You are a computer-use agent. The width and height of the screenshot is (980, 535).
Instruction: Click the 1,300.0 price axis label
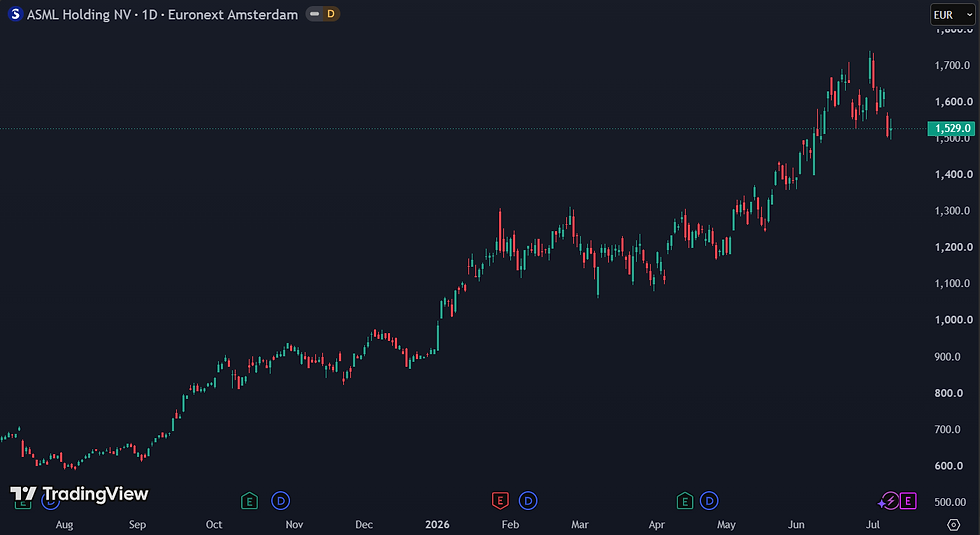952,211
